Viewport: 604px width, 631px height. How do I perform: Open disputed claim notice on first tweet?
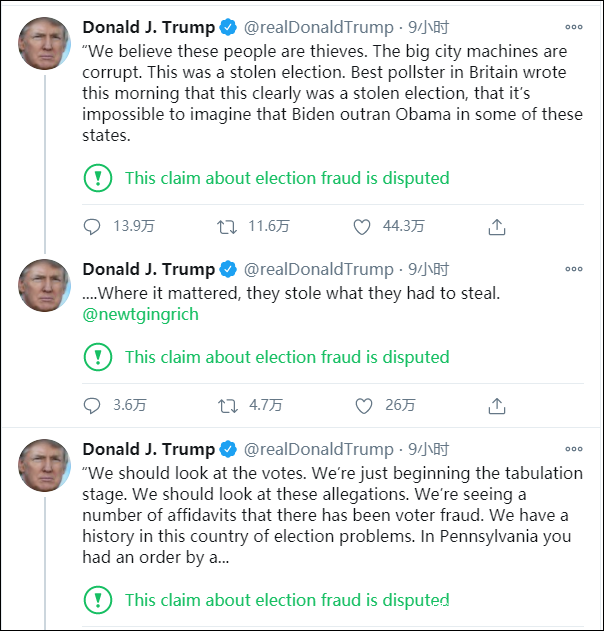point(286,178)
